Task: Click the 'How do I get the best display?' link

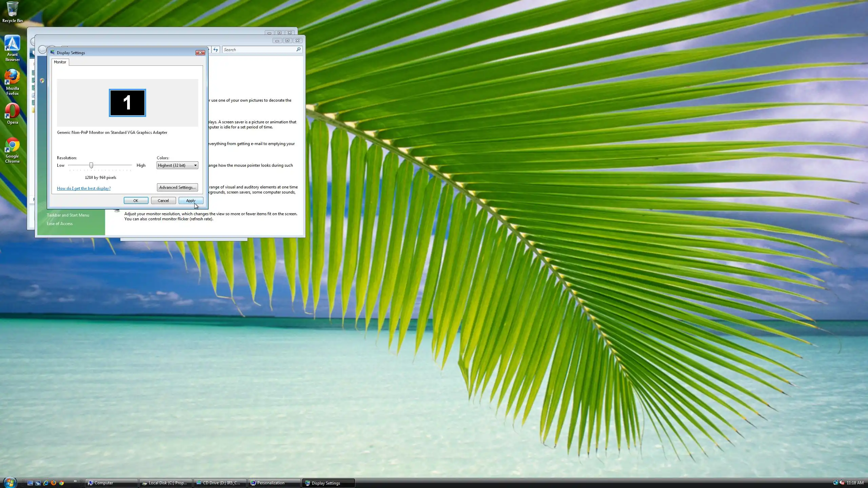Action: point(84,188)
